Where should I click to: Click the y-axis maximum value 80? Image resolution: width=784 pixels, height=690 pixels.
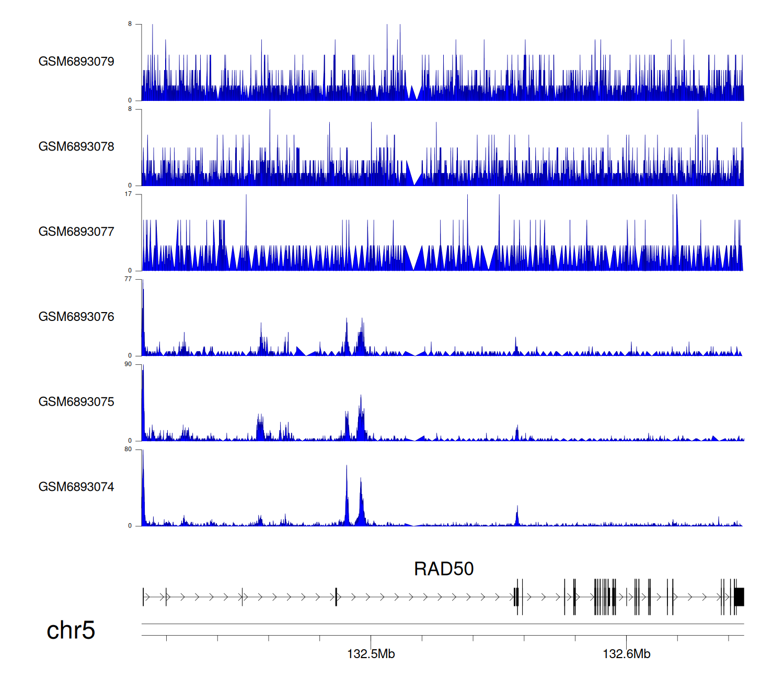[128, 450]
